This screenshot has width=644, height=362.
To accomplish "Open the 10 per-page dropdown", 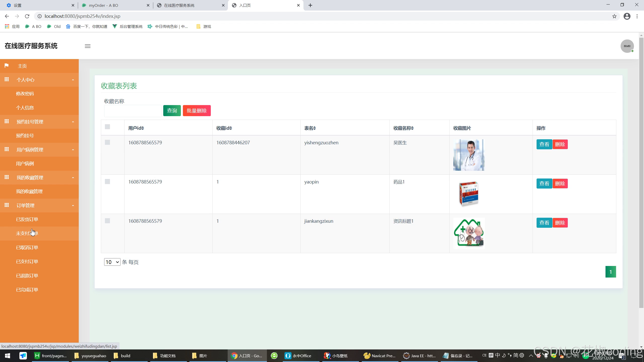I will click(x=112, y=262).
